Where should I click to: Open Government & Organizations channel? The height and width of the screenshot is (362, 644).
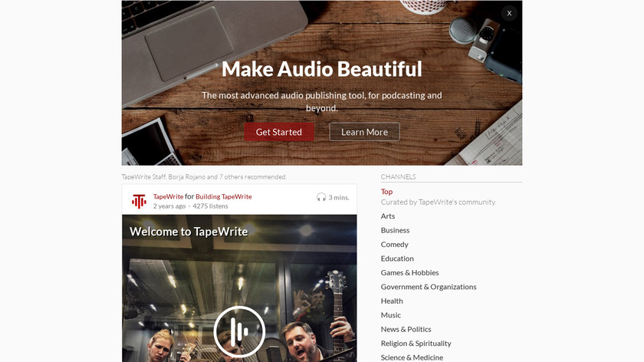click(x=429, y=287)
